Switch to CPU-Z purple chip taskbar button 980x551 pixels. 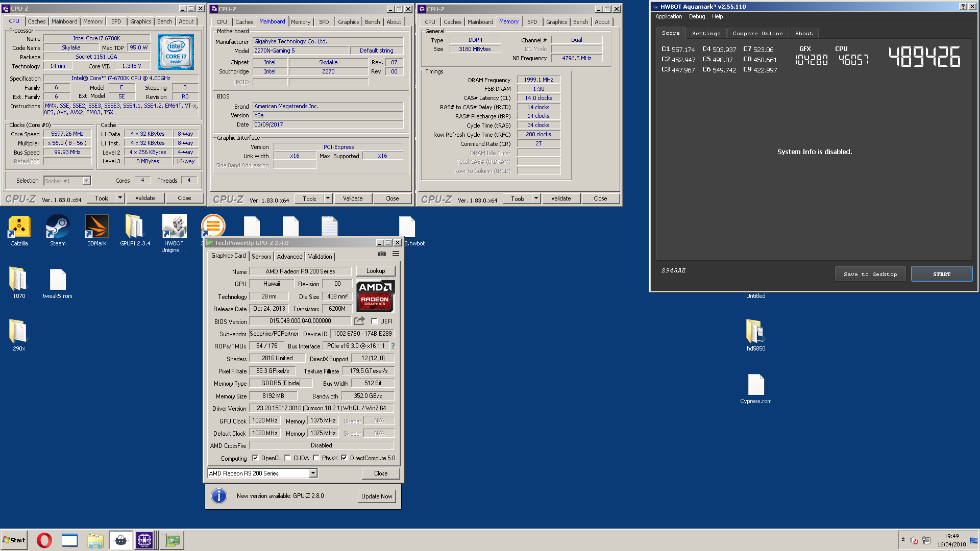coord(144,540)
